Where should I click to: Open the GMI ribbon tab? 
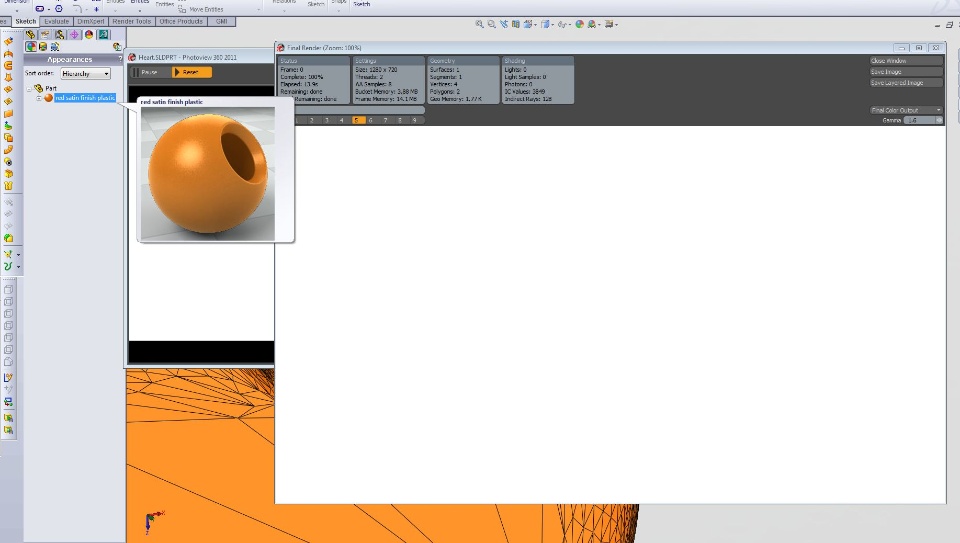[x=222, y=21]
